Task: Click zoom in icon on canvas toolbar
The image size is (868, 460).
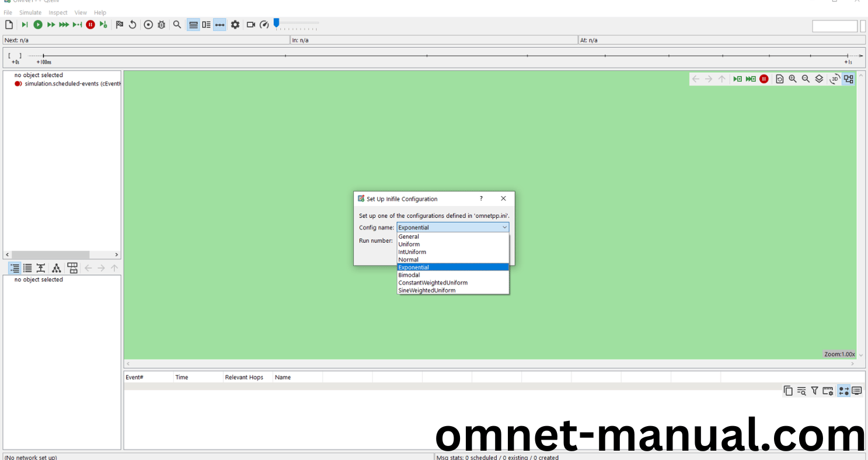Action: click(793, 79)
